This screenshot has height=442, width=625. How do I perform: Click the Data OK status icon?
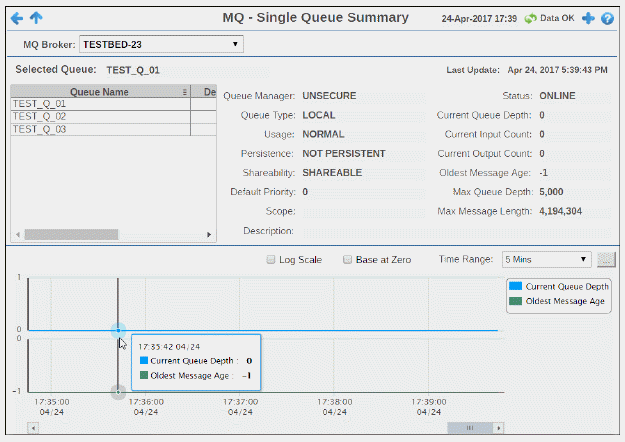[x=530, y=19]
